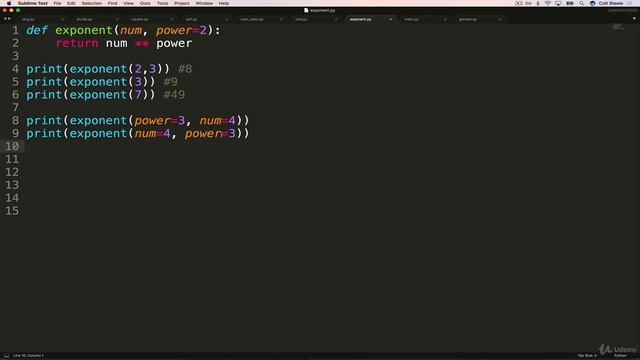Open the Window menu
Viewport: 640px width, 360px height.
(204, 3)
